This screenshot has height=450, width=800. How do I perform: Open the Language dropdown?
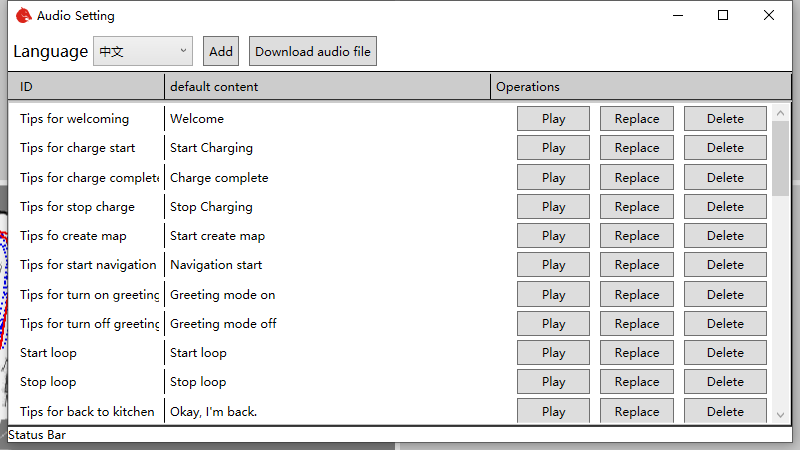coord(143,51)
